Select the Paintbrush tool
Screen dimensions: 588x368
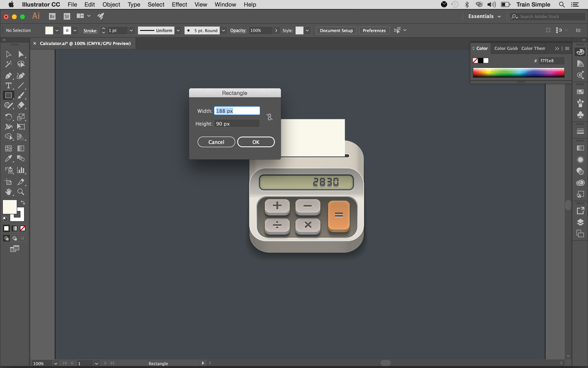21,95
